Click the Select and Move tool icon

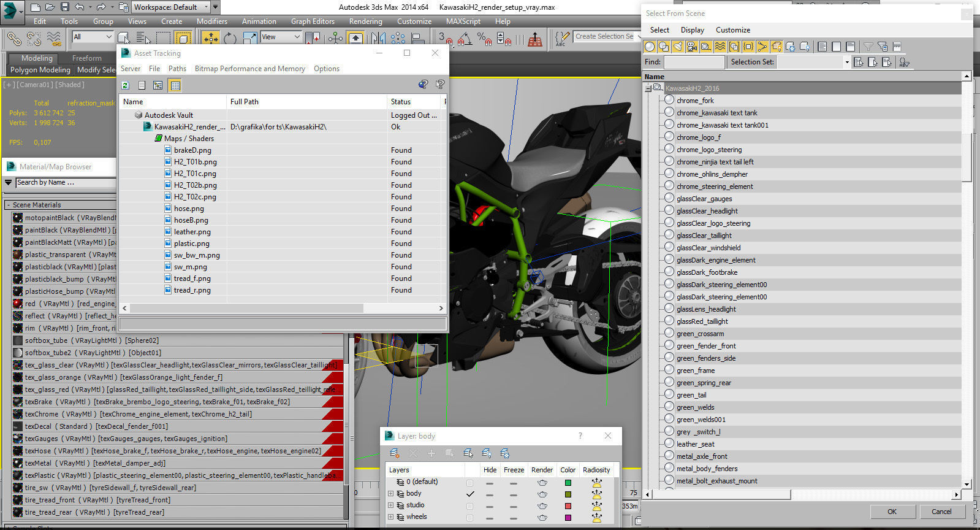click(211, 38)
